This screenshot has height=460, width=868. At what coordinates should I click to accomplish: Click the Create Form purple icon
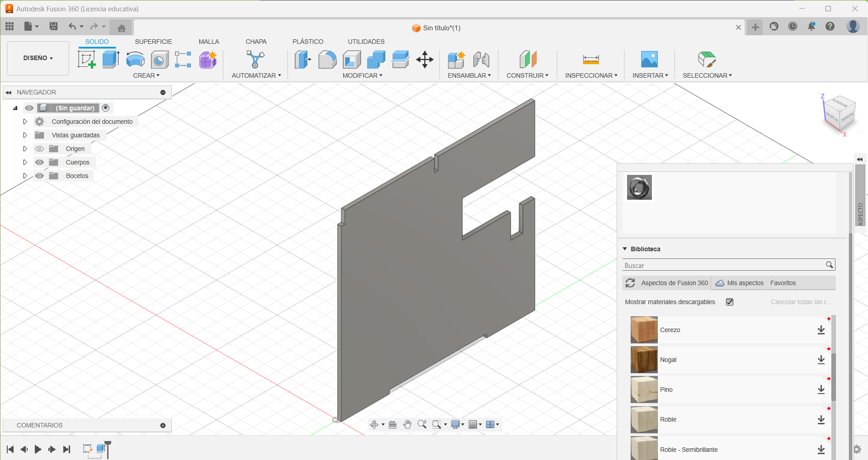click(x=208, y=59)
